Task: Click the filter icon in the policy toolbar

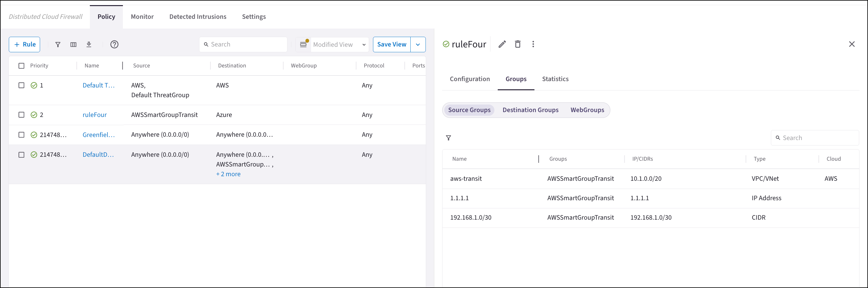Action: click(58, 45)
